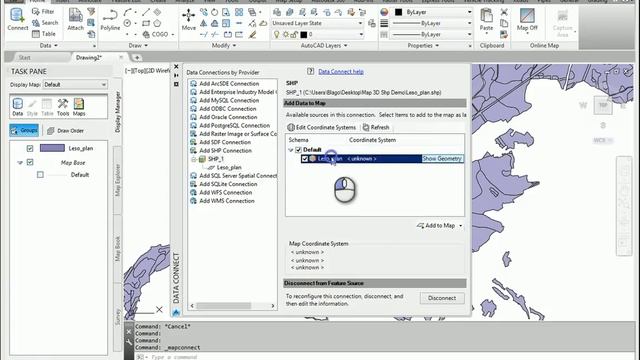Toggle the Leso_plan layer checkbox in Display Manager

click(30, 148)
